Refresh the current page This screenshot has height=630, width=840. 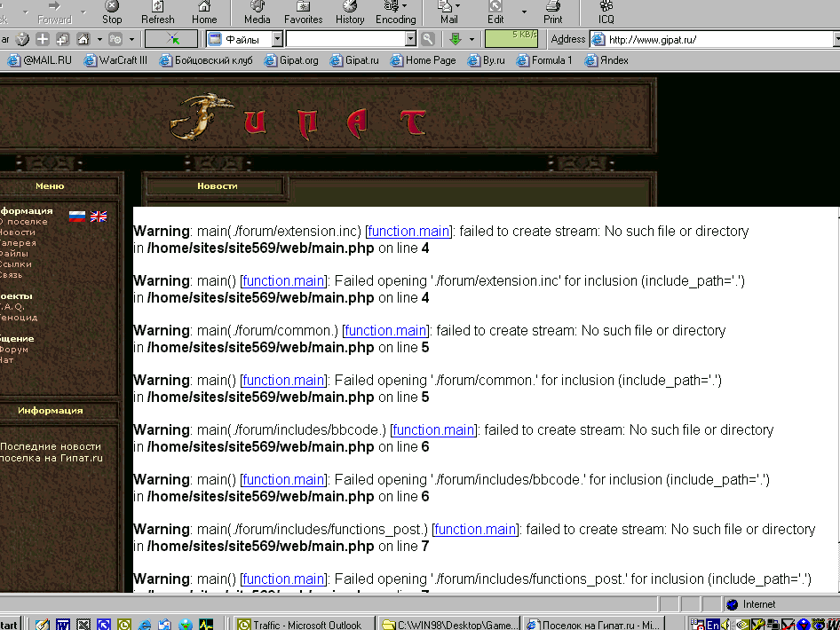click(x=158, y=12)
